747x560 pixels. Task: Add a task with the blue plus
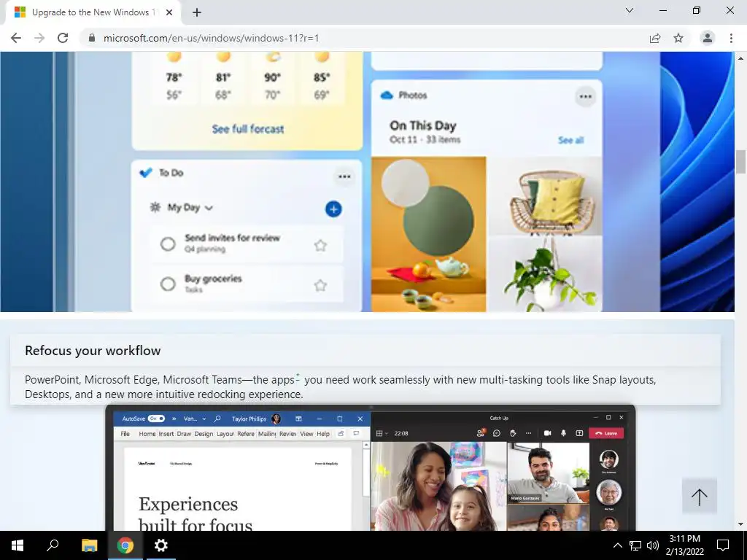pos(333,209)
